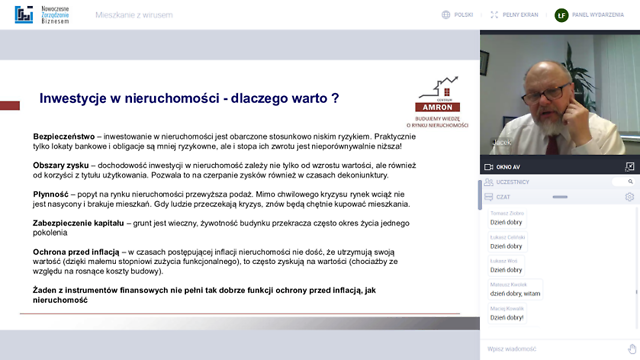Click the Wpisz wiadomość message field

[x=555, y=349]
